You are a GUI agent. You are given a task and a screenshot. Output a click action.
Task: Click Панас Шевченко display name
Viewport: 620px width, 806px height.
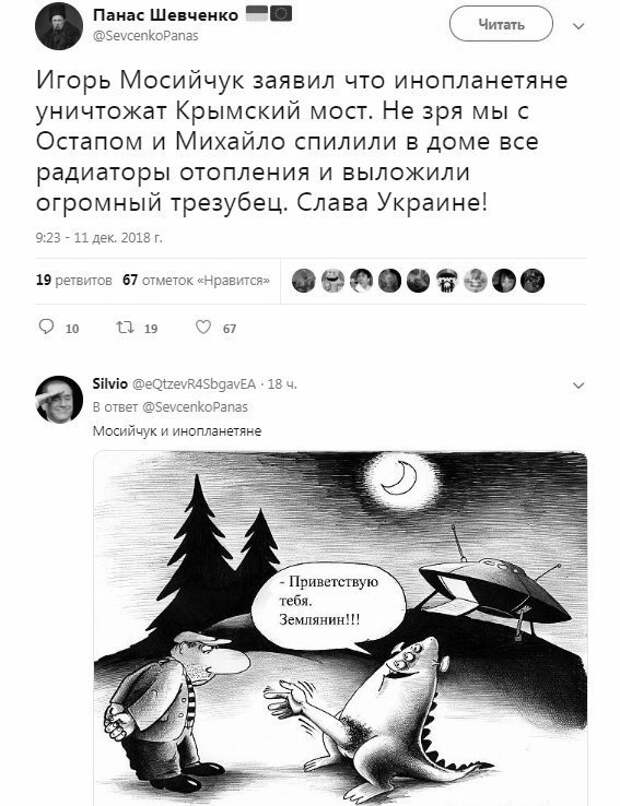(x=166, y=15)
